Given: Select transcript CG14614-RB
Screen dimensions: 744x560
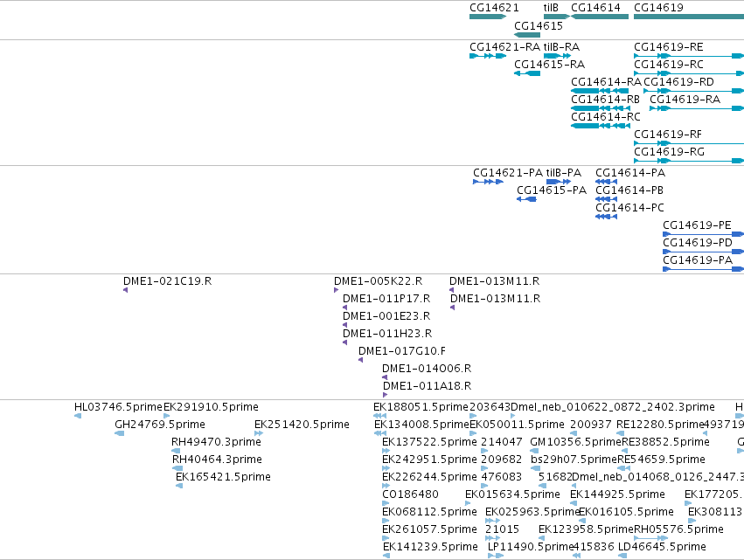Looking at the screenshot, I should coord(600,108).
